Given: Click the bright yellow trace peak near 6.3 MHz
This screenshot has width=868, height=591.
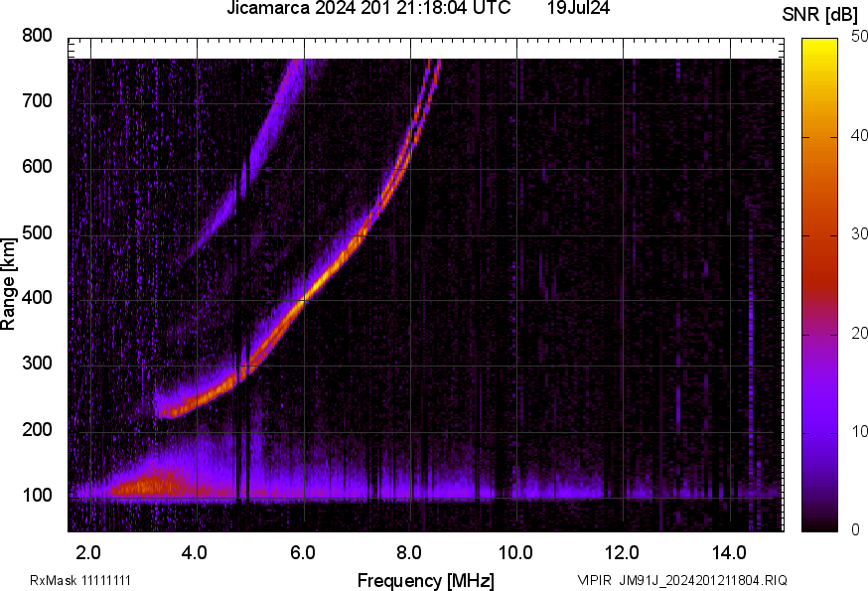Looking at the screenshot, I should [321, 281].
